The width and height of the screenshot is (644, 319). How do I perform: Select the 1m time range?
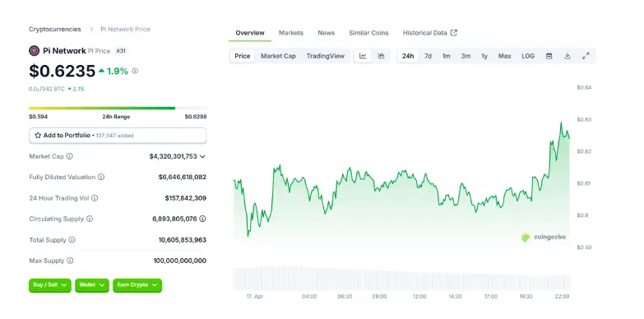tap(446, 56)
